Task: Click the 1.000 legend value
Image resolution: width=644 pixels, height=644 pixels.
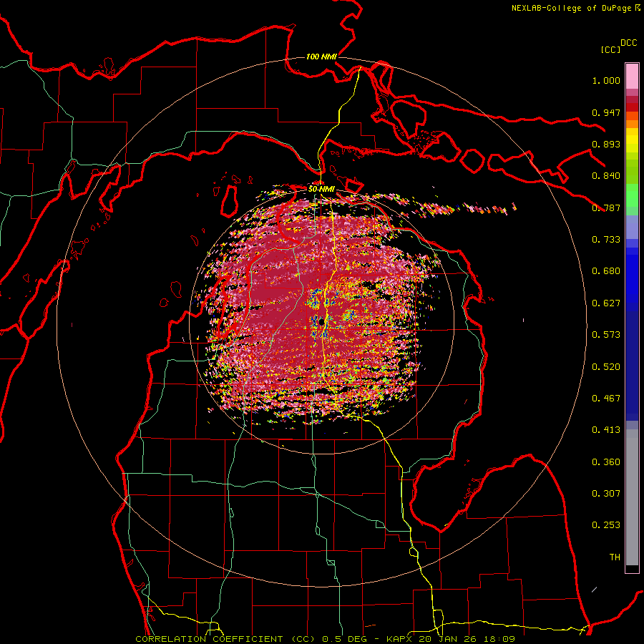Action: tap(606, 80)
